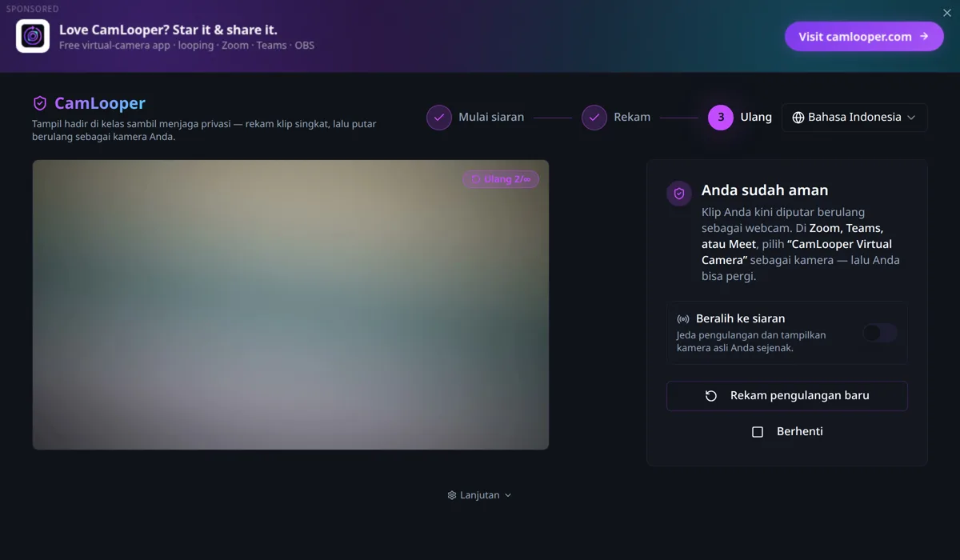Click the CamLooper shield logo icon
The height and width of the screenshot is (560, 960).
(x=39, y=103)
